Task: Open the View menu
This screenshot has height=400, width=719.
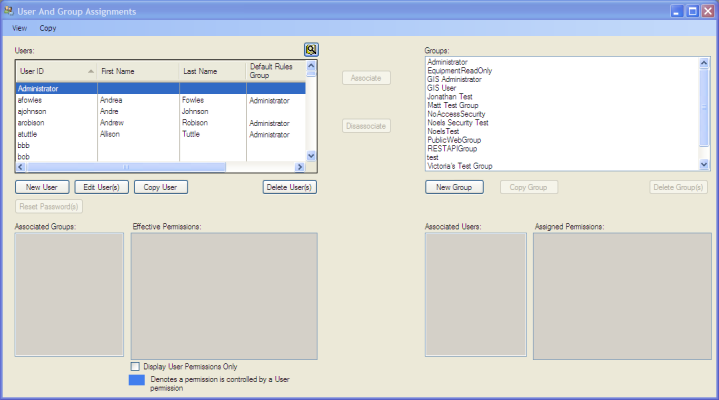Action: click(x=19, y=28)
